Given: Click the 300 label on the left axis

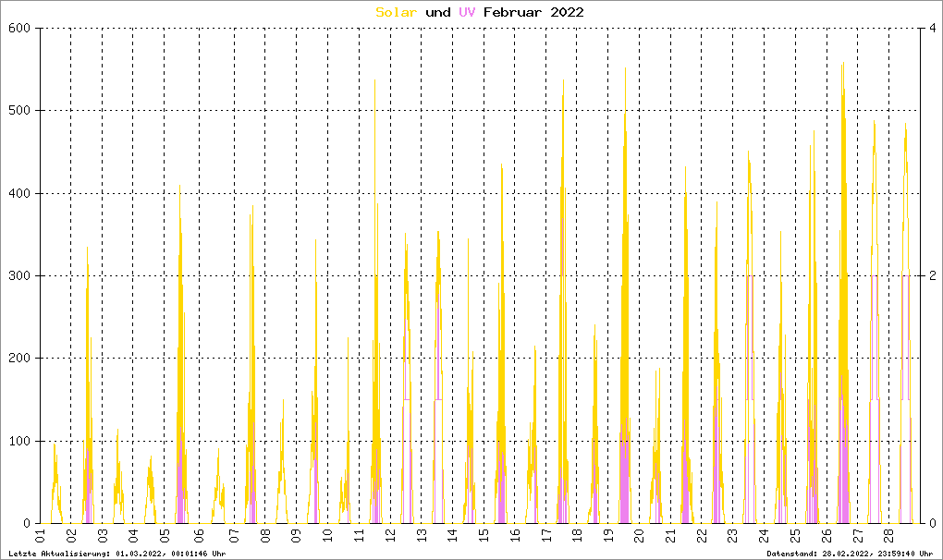Looking at the screenshot, I should [20, 276].
